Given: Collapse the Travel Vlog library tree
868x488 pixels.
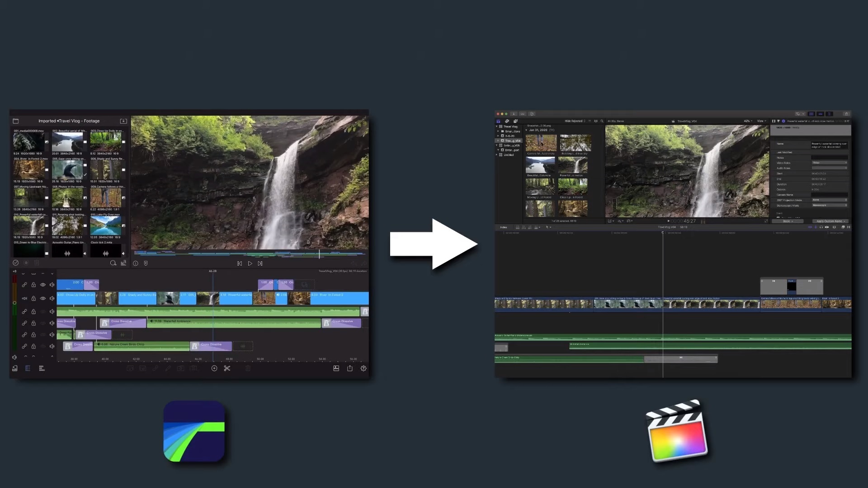Looking at the screenshot, I should [x=497, y=127].
